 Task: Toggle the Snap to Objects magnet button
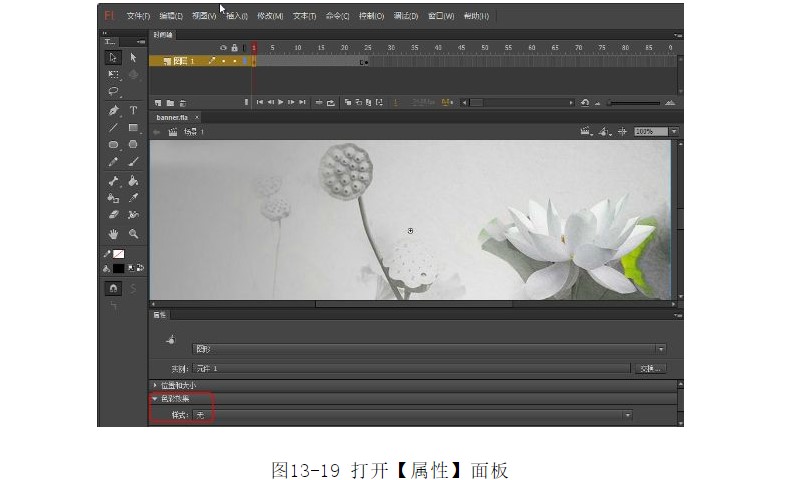click(114, 288)
